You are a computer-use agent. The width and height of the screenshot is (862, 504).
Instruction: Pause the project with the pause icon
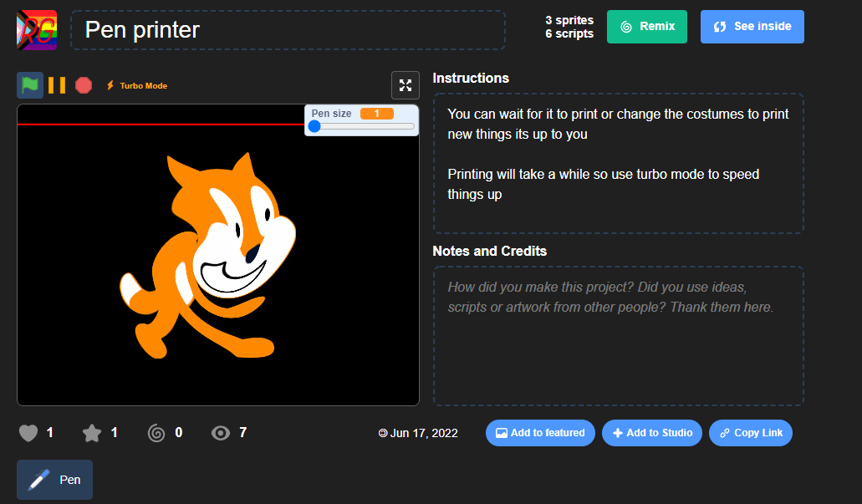click(x=57, y=85)
